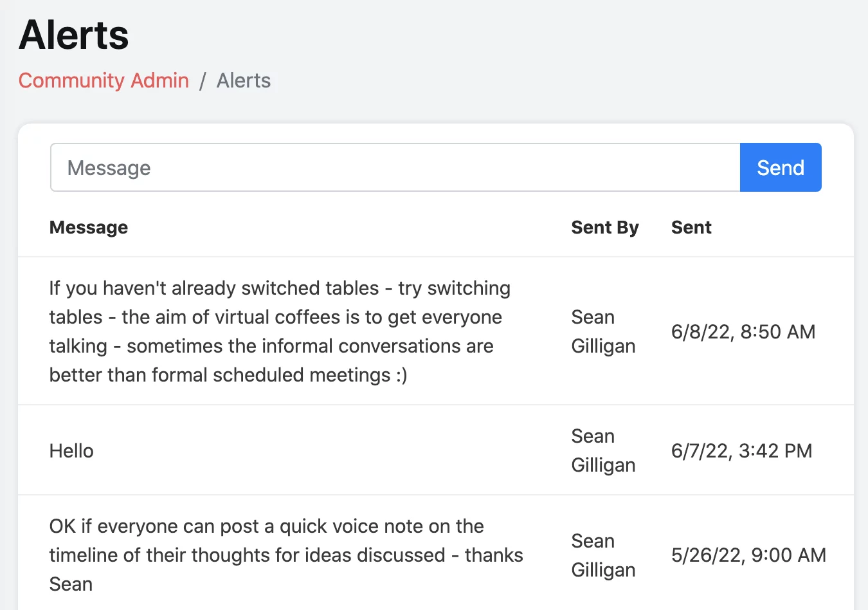Screen dimensions: 868x610
Task: Click the smiley ending the switching tables alert
Action: pyautogui.click(x=401, y=375)
